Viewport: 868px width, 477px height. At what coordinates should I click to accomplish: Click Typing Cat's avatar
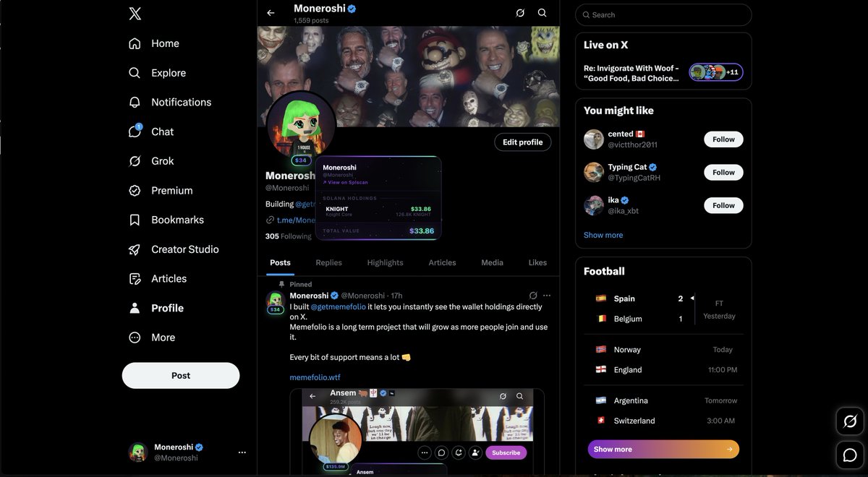coord(594,172)
